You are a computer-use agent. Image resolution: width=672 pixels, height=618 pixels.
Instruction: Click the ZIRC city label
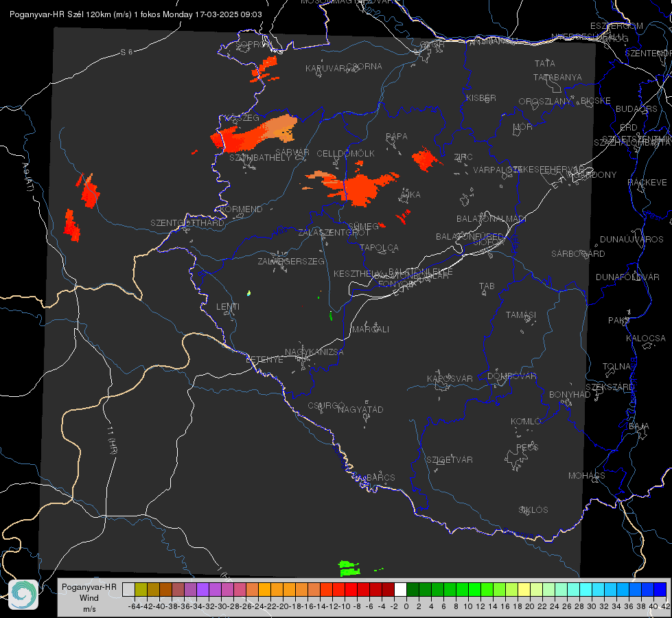pos(463,157)
